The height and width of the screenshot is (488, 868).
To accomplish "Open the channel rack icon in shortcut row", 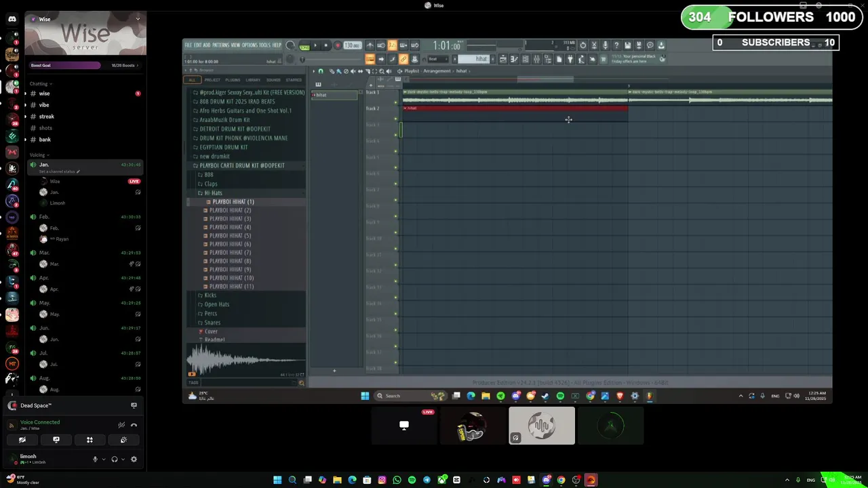I will (x=526, y=59).
